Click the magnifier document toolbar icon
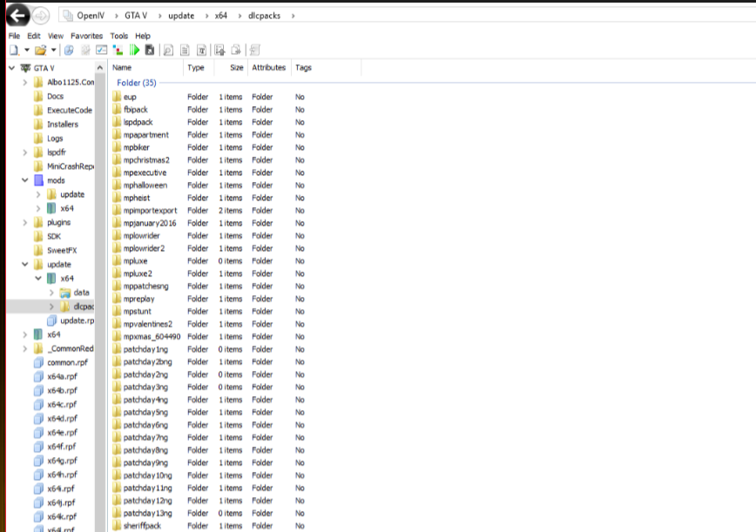The height and width of the screenshot is (532, 756). [x=168, y=51]
